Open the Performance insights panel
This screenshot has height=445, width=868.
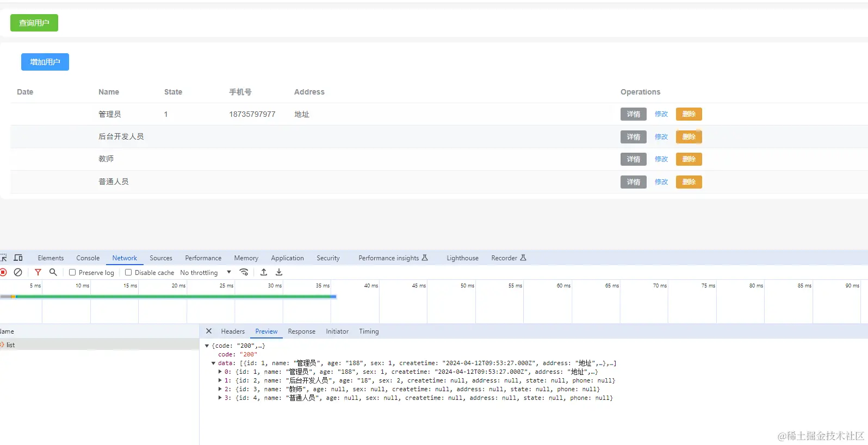[393, 258]
